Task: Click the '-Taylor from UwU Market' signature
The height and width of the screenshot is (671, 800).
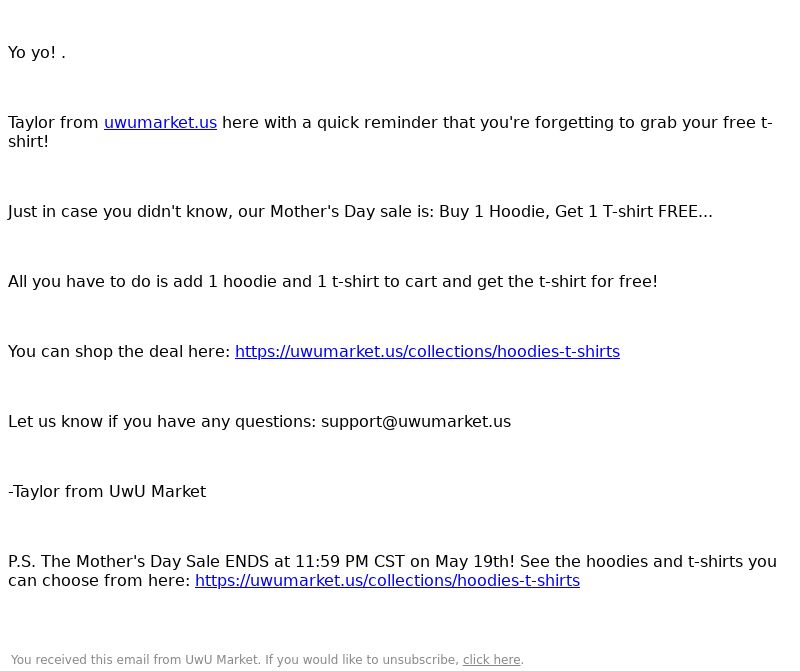Action: pyautogui.click(x=107, y=491)
